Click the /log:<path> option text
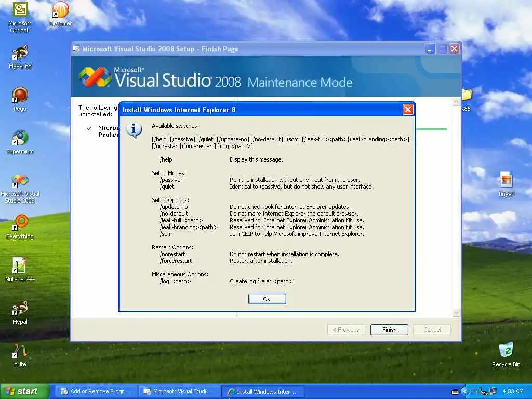532x399 pixels. (x=175, y=281)
